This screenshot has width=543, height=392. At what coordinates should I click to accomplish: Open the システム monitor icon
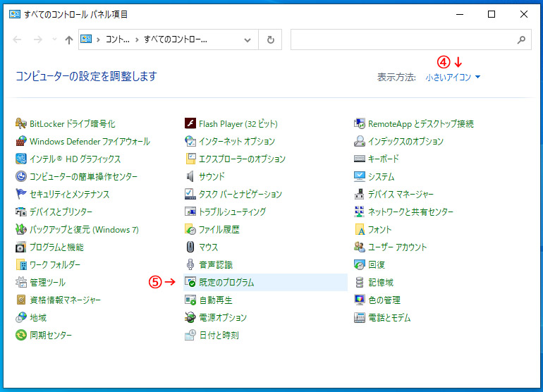point(360,176)
